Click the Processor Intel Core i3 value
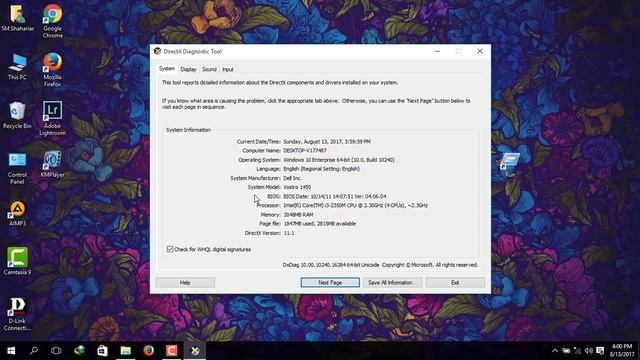Screen dimensions: 640x360 356,205
